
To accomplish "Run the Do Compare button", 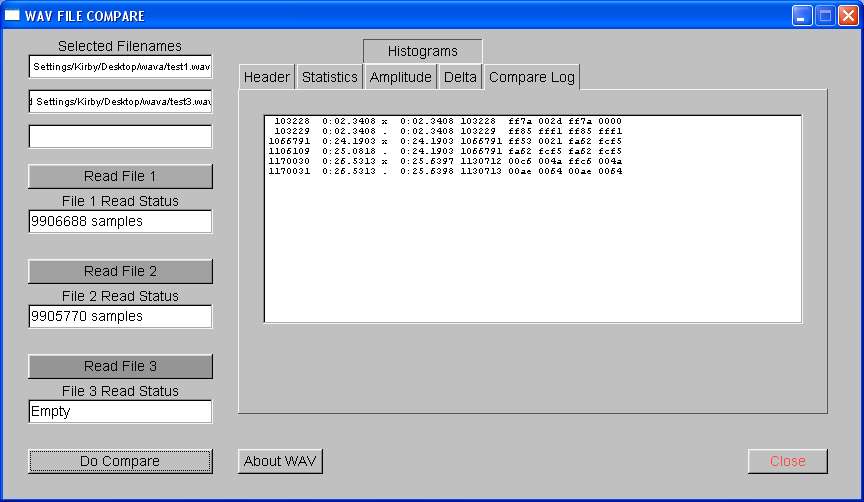I will [x=120, y=461].
